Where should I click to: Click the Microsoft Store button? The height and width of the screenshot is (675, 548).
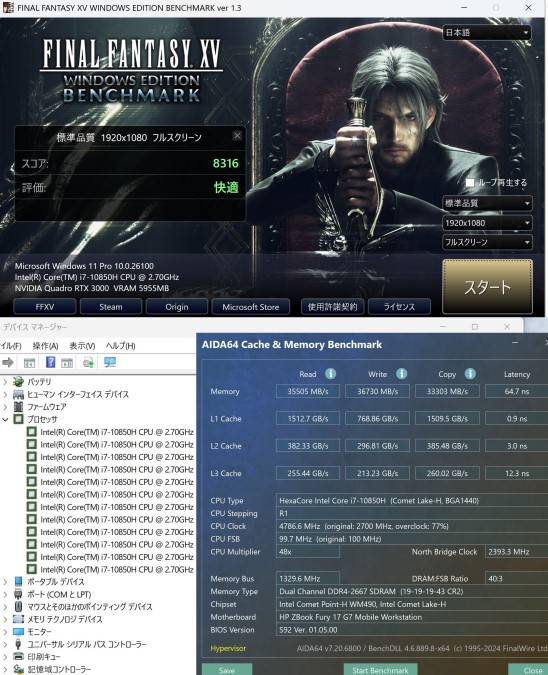point(251,307)
